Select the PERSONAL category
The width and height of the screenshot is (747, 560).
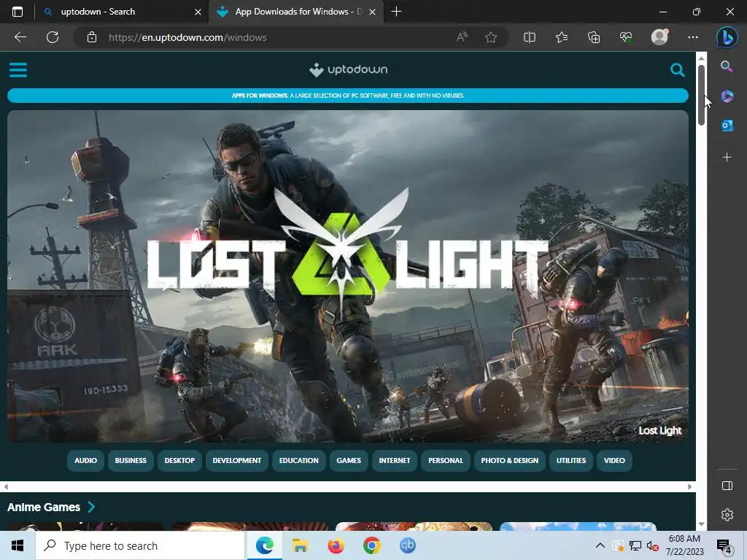[x=446, y=461]
